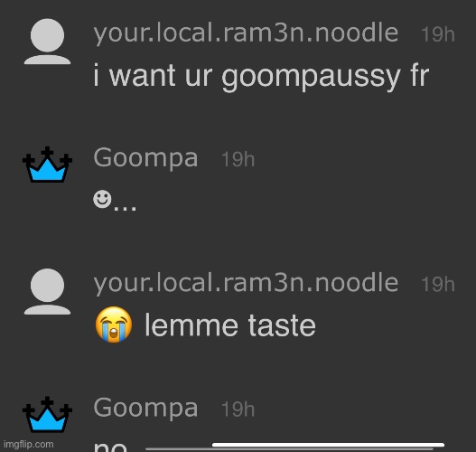Viewport: 476px width, 452px height.
Task: Select the "lemme taste" comment text
Action: [230, 325]
